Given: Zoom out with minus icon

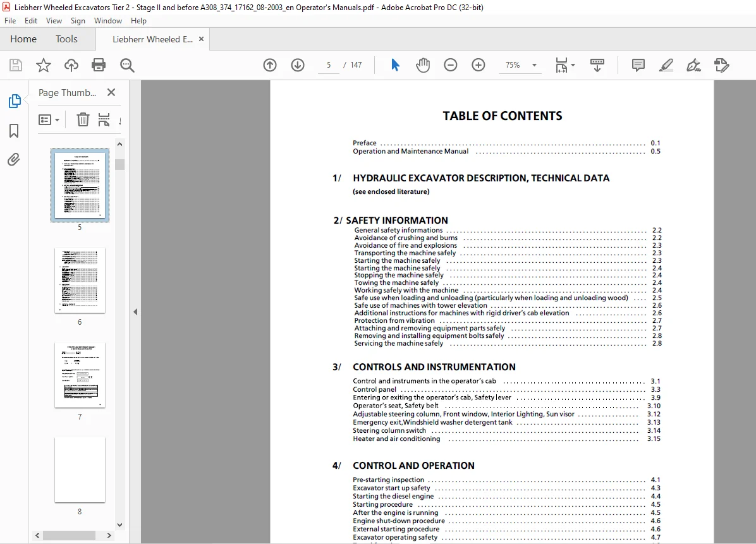Looking at the screenshot, I should pyautogui.click(x=450, y=65).
